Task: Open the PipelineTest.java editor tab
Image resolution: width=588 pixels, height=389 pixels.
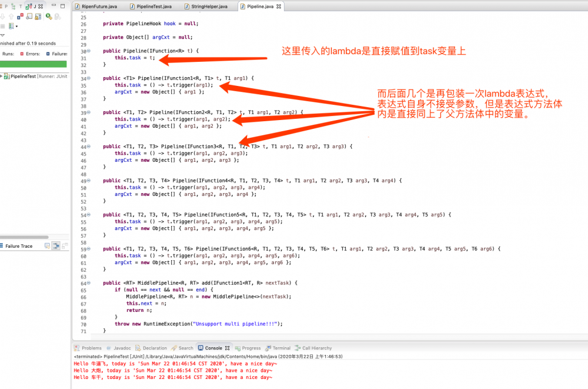Action: [151, 6]
